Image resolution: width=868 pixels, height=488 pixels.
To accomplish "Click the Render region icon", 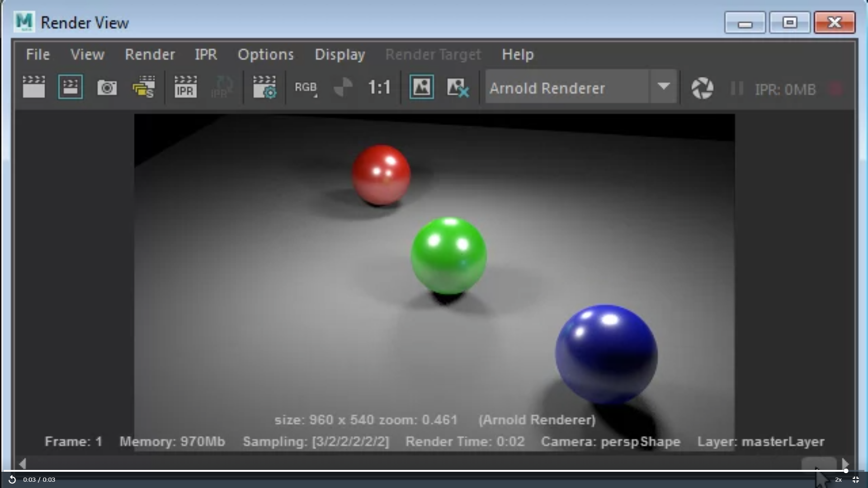I will pos(71,87).
